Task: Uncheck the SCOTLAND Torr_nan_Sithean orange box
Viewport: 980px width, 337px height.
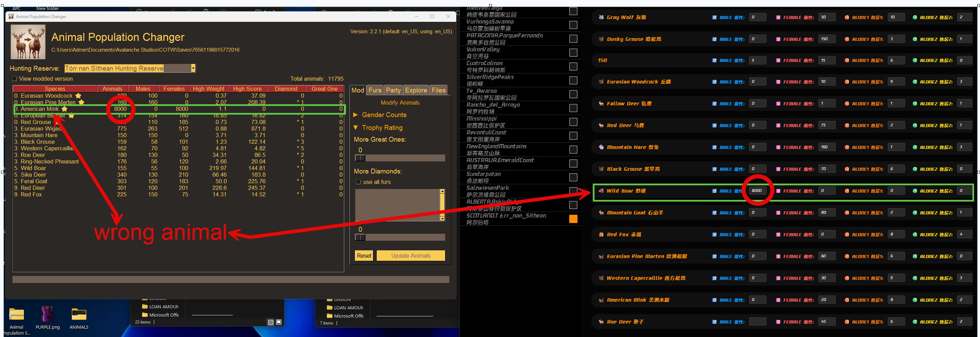Action: (x=573, y=219)
